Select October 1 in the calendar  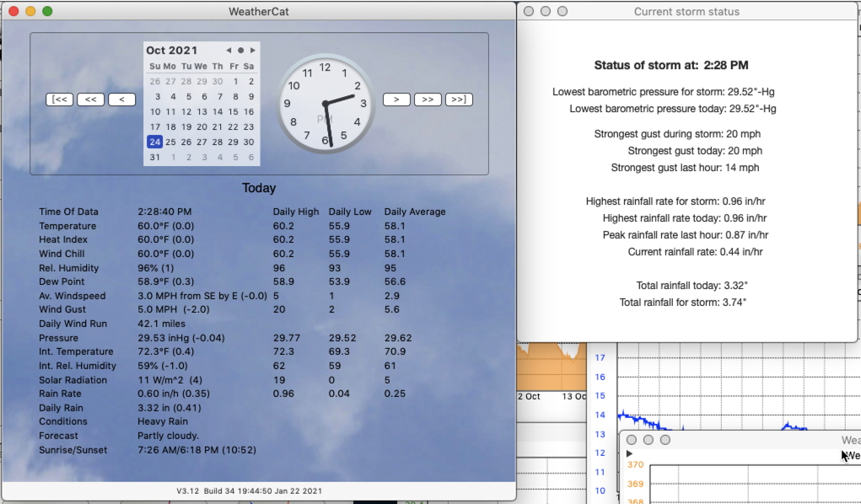[235, 81]
